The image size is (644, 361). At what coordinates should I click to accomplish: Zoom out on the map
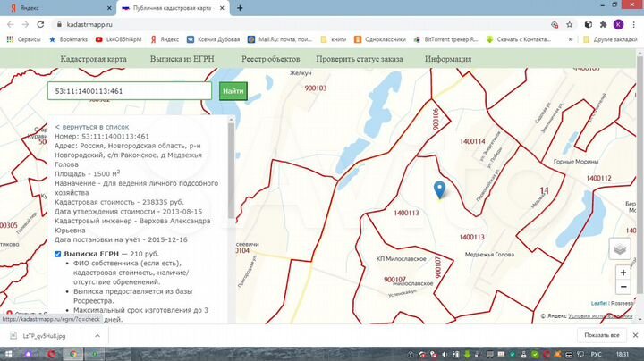pos(623,290)
